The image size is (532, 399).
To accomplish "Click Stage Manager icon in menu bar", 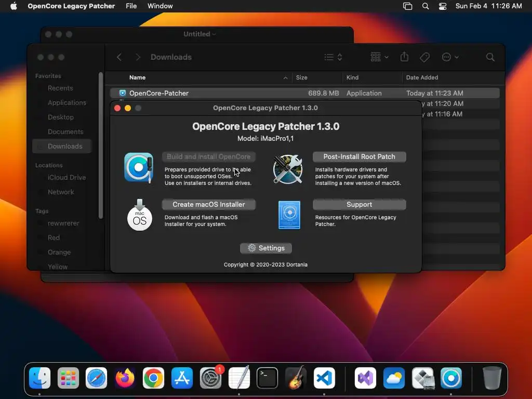I will click(407, 6).
